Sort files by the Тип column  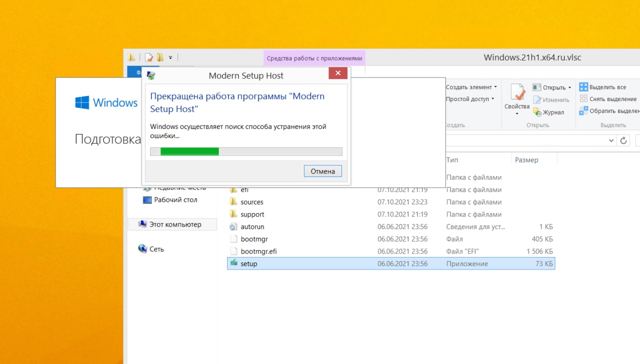tap(452, 160)
